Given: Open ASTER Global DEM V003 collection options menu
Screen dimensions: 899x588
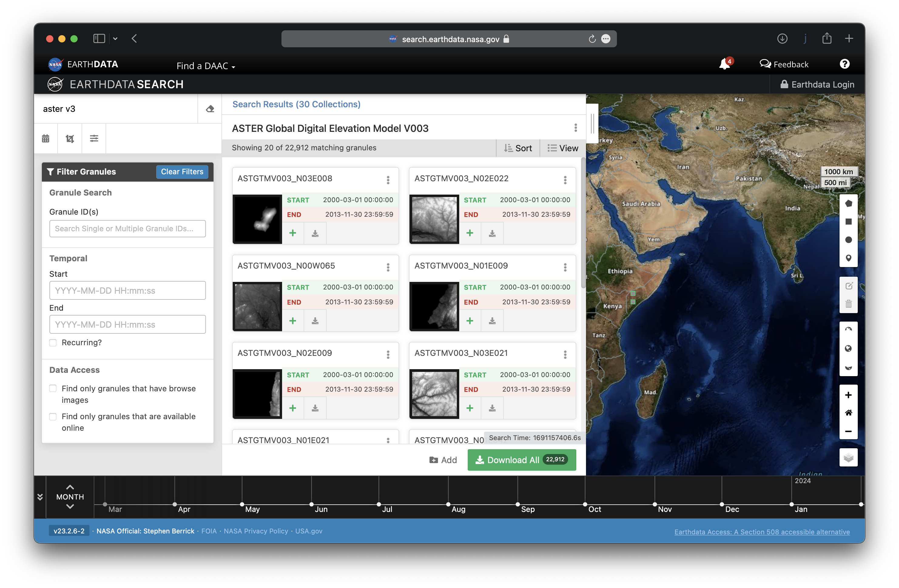Looking at the screenshot, I should point(576,128).
